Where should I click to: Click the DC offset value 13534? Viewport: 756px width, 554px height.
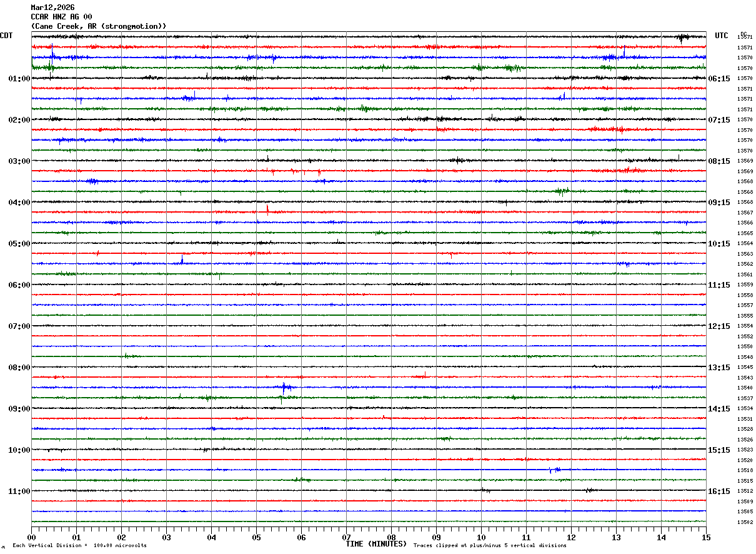745,408
